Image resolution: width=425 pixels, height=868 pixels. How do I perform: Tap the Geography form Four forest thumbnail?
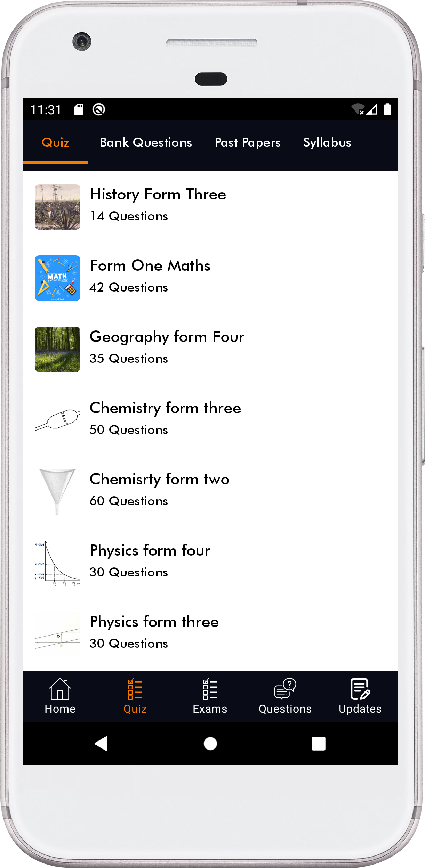point(58,349)
